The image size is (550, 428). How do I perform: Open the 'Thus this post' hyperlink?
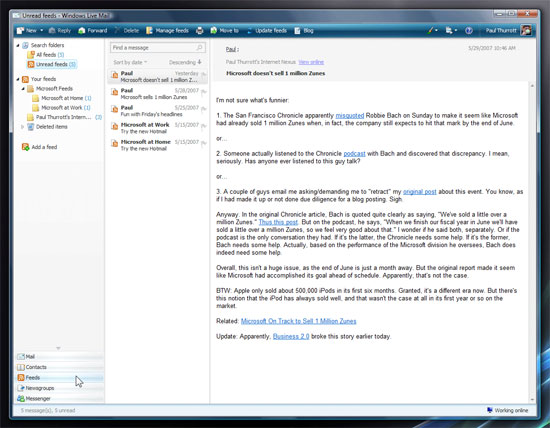278,222
